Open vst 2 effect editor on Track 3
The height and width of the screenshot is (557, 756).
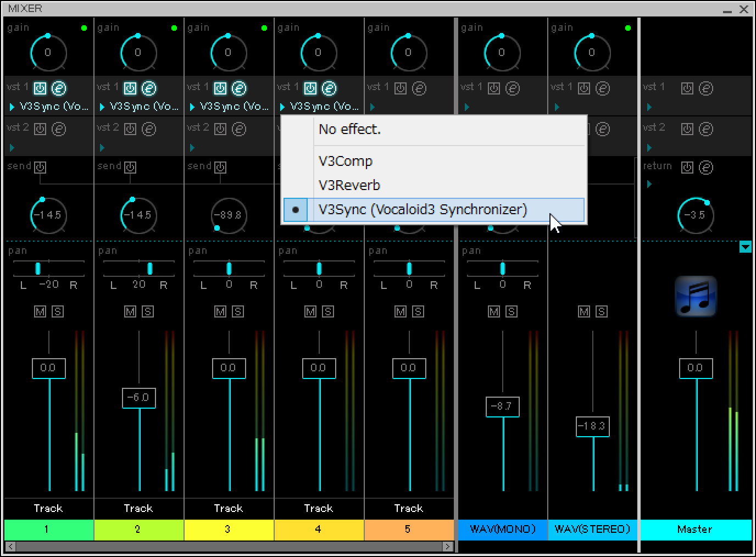click(x=239, y=129)
